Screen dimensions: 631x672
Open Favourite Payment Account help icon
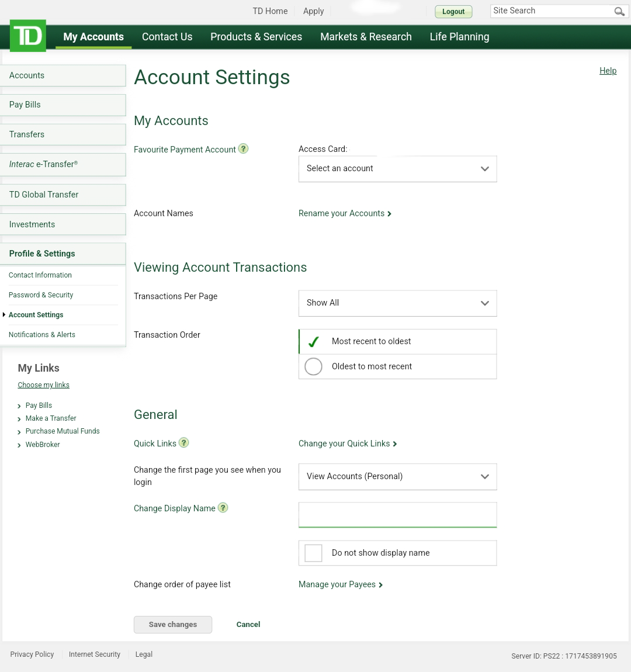pos(244,149)
